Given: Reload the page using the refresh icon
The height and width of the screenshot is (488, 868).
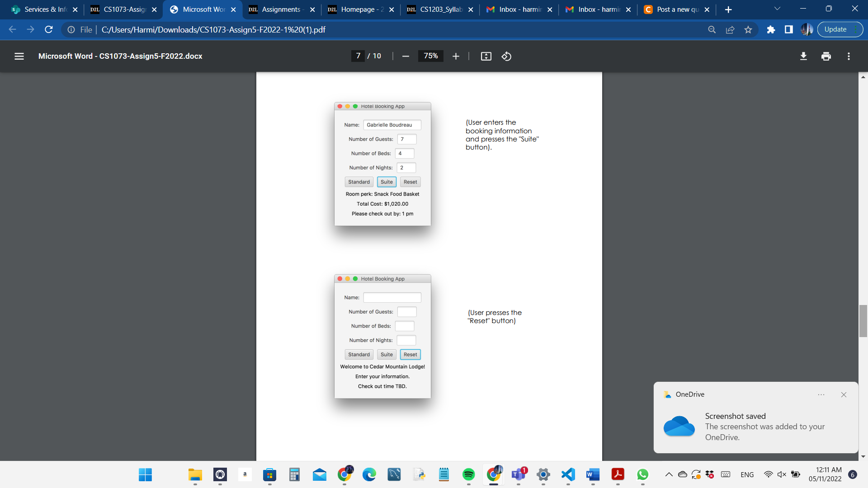Looking at the screenshot, I should [x=49, y=30].
